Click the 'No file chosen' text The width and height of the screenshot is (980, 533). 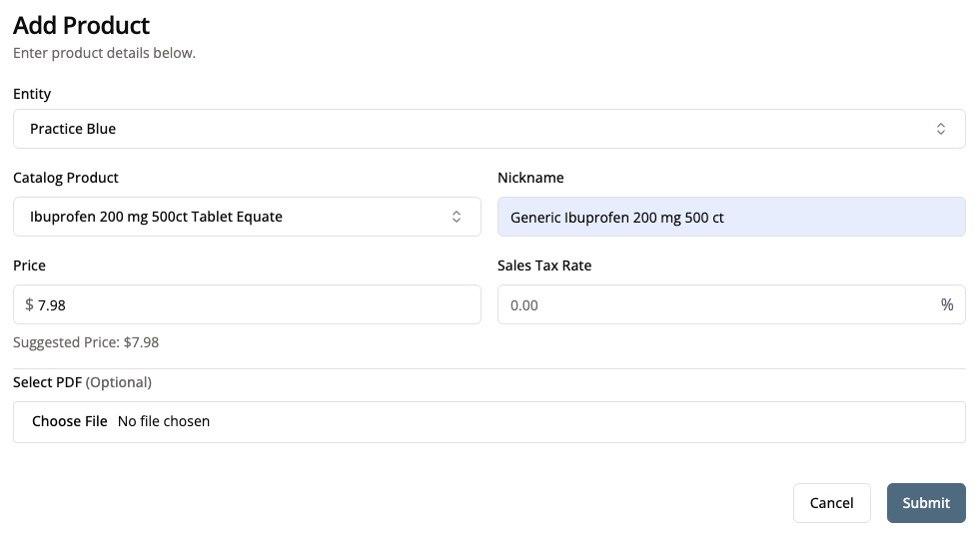pyautogui.click(x=164, y=421)
